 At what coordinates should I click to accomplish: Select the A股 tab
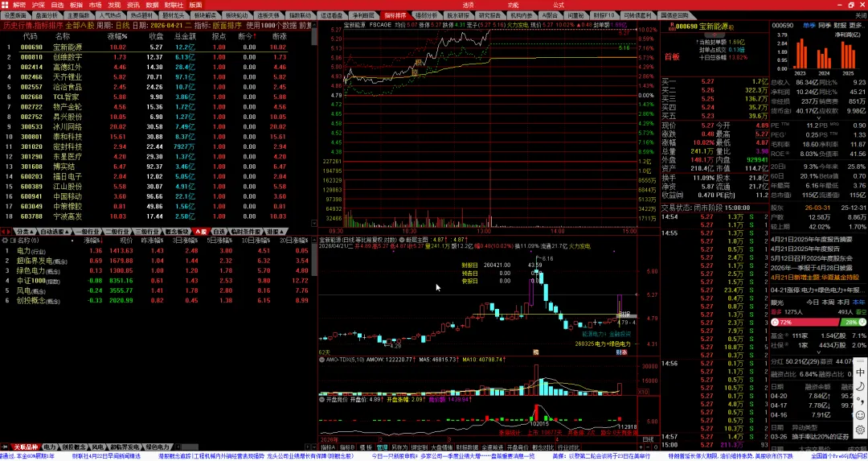tap(200, 231)
